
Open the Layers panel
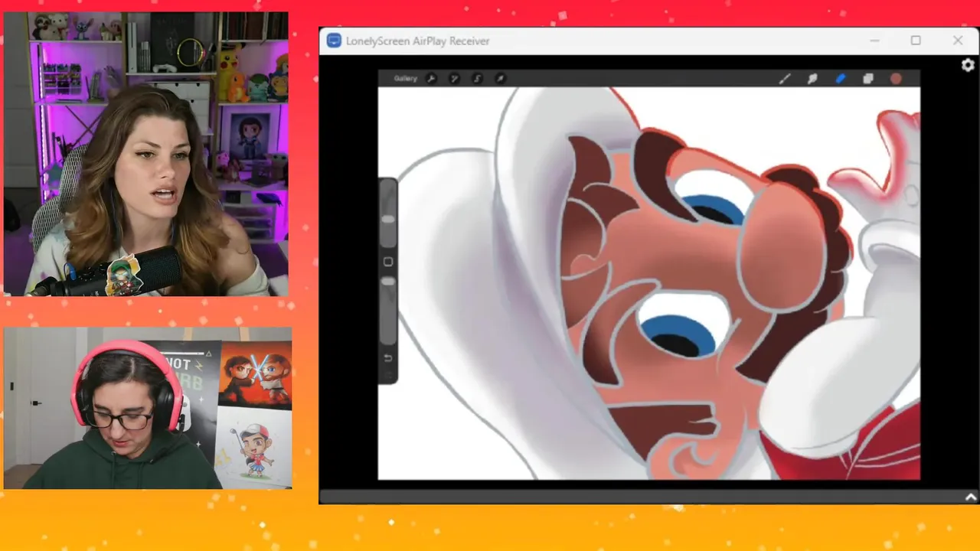pos(868,78)
